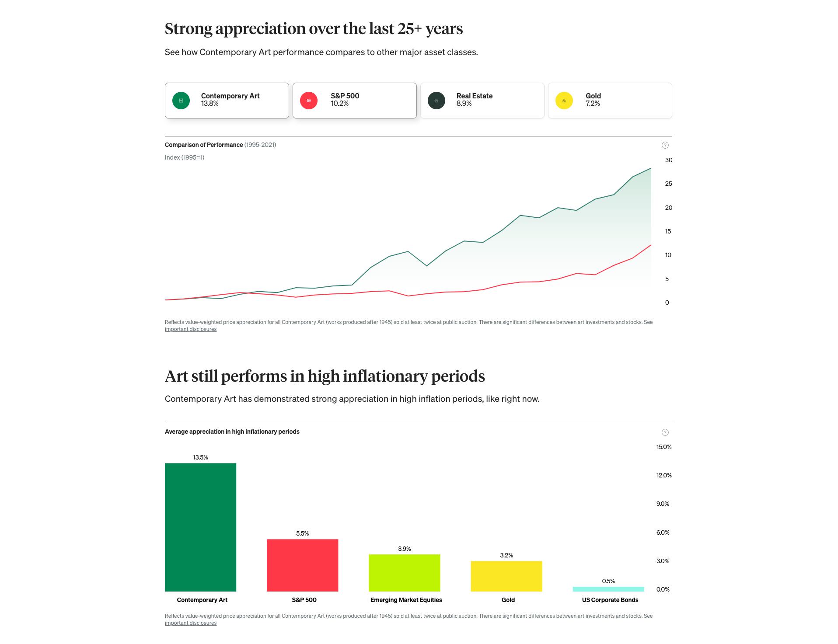Viewport: 838px width, 644px height.
Task: Click the dark Real Estate circle icon
Action: [x=436, y=101]
